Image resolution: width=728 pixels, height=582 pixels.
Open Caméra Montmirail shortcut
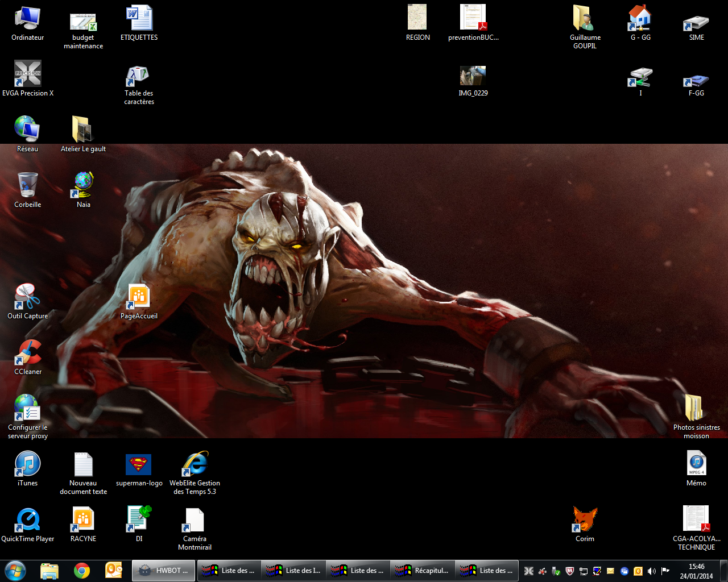pos(195,529)
